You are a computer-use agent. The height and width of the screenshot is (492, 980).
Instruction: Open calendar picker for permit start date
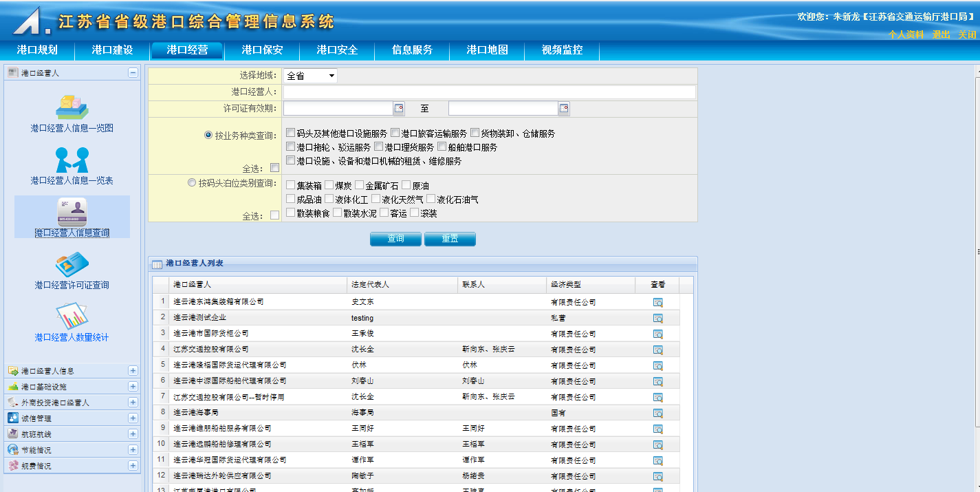click(399, 109)
